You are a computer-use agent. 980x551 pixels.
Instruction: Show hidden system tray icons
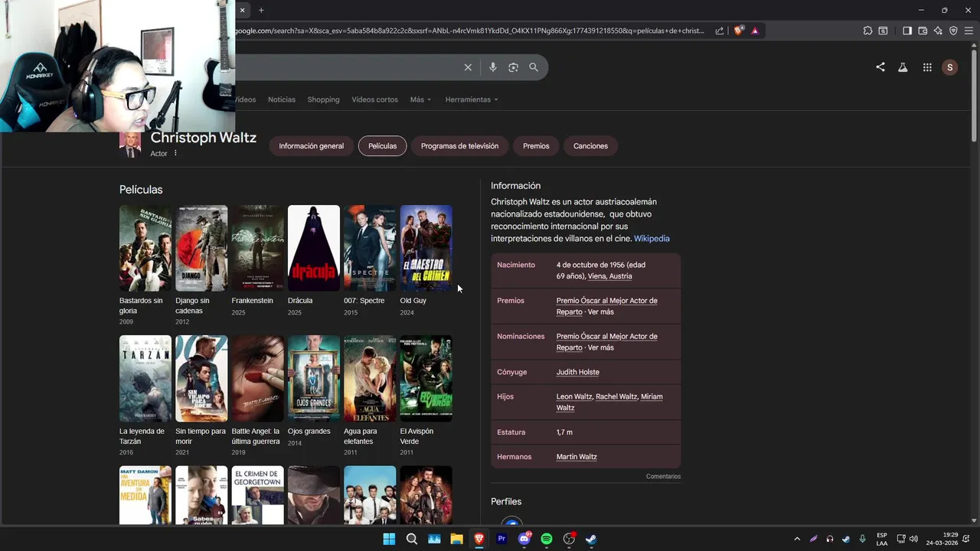click(x=797, y=539)
